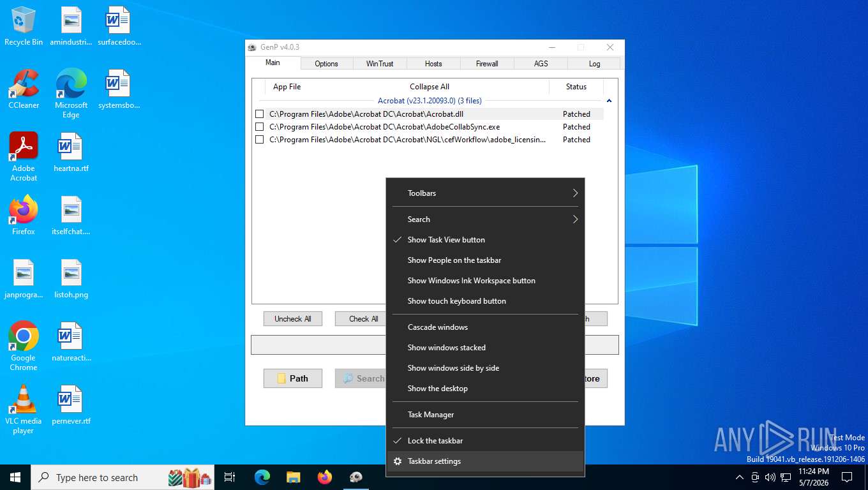868x490 pixels.
Task: Toggle Show People on the taskbar
Action: [x=485, y=260]
